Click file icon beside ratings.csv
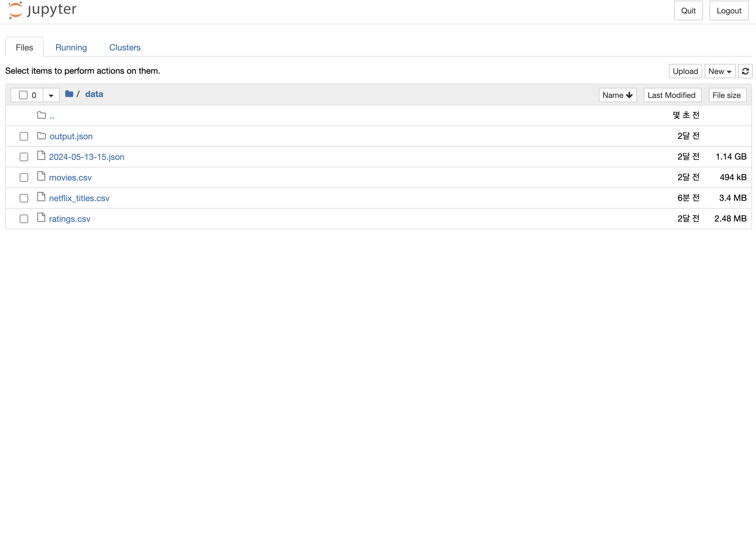 pos(41,217)
